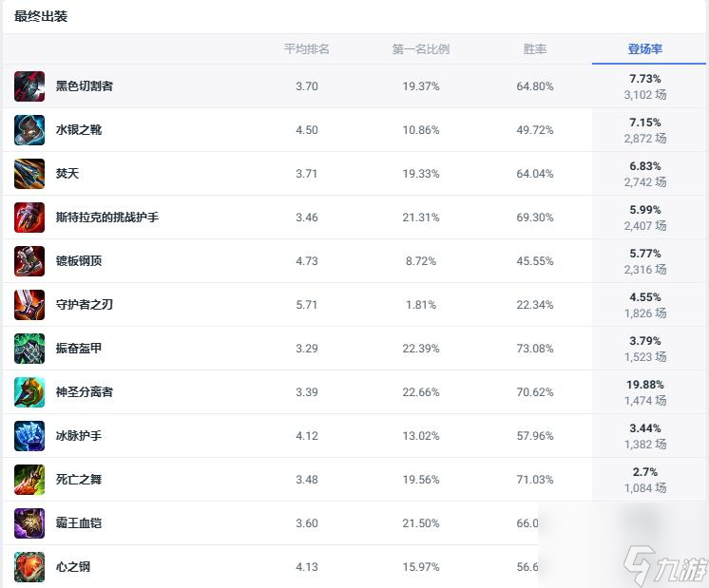Image resolution: width=709 pixels, height=588 pixels.
Task: Click the 7.73% appearance rate
Action: 645,79
